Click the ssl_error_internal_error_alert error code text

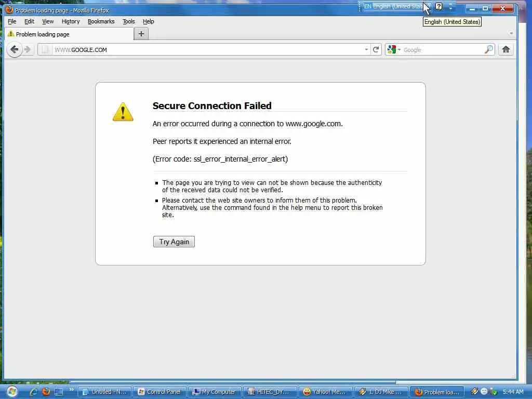(240, 159)
